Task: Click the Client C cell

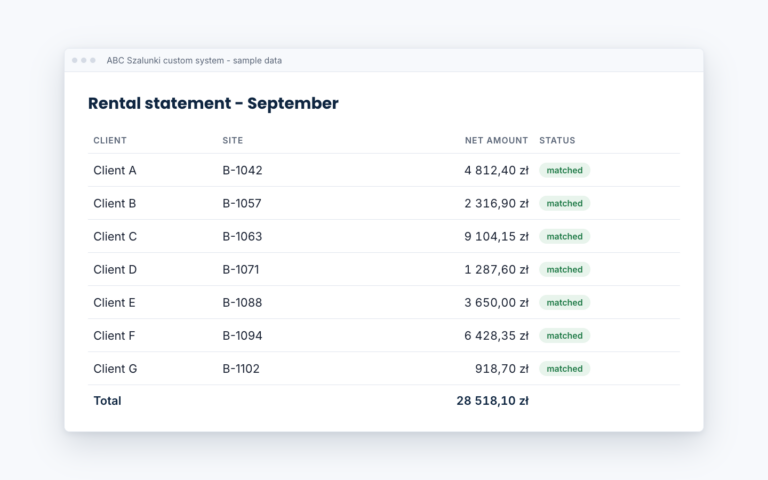Action: point(115,237)
